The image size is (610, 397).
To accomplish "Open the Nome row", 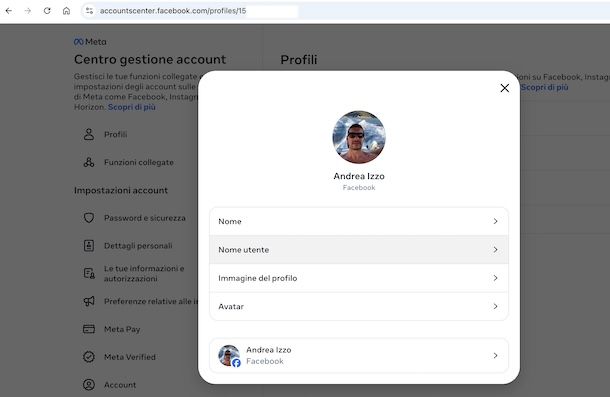I will pos(359,221).
